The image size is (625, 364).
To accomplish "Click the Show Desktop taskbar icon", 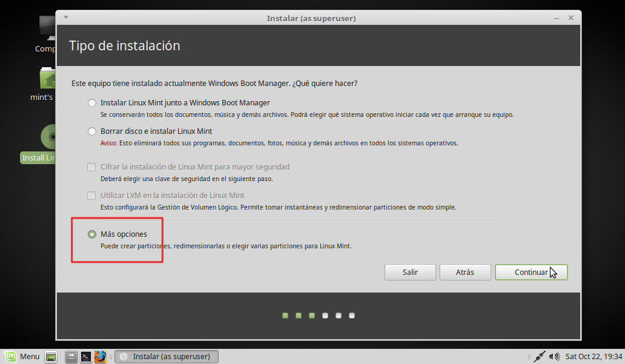I will 51,357.
